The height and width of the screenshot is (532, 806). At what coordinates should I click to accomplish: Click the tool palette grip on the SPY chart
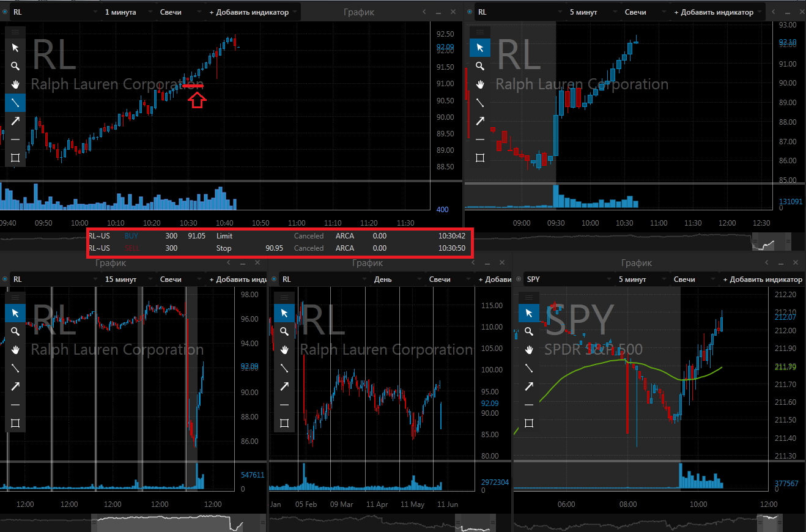[x=529, y=297]
